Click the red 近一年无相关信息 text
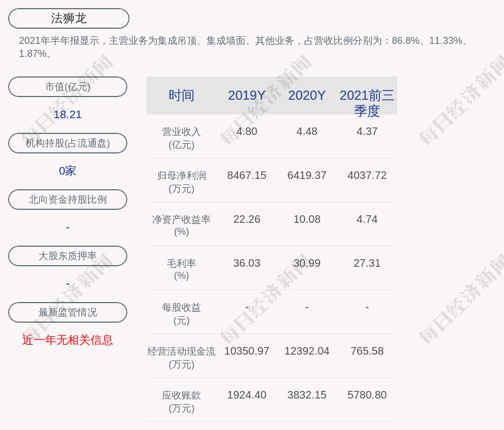Viewport: 504px width, 430px height. coord(68,340)
